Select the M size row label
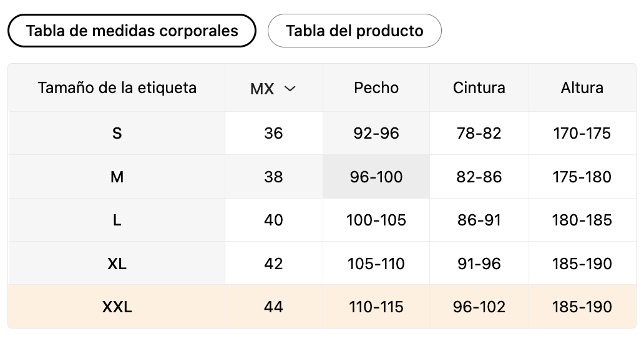Image resolution: width=644 pixels, height=341 pixels. (117, 177)
